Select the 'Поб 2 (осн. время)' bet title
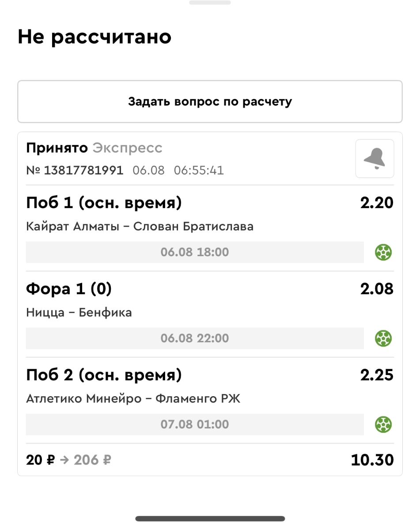This screenshot has width=420, height=530. coord(104,375)
